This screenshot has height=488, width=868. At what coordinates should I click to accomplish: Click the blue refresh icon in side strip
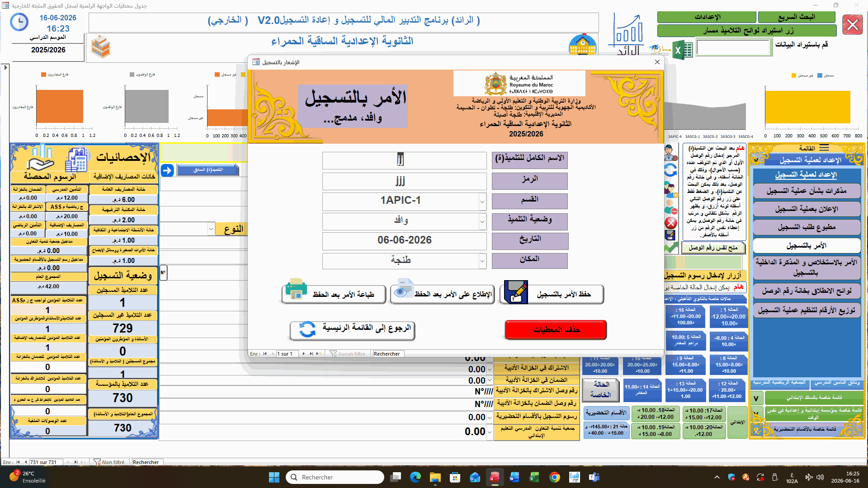pyautogui.click(x=671, y=170)
